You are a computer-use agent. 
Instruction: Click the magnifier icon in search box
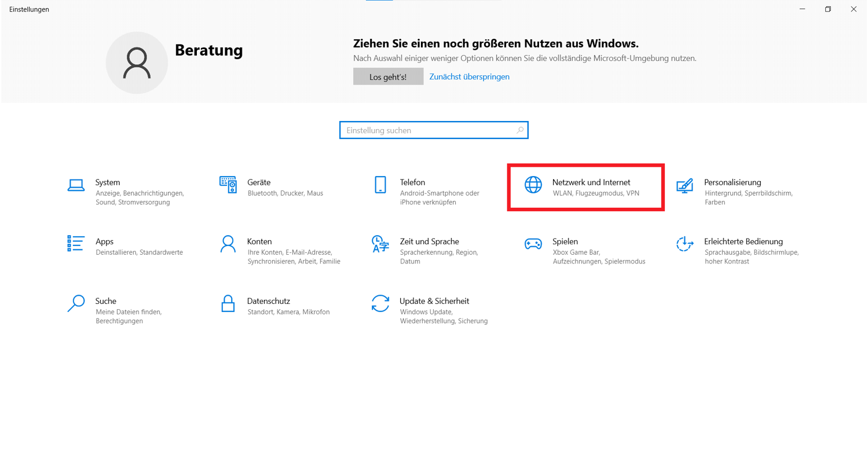pos(520,130)
